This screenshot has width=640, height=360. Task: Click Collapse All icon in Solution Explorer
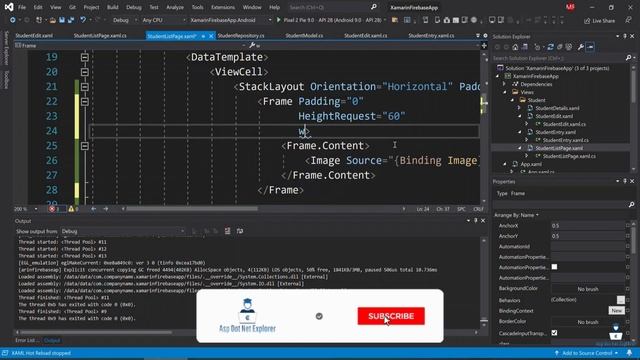click(560, 47)
